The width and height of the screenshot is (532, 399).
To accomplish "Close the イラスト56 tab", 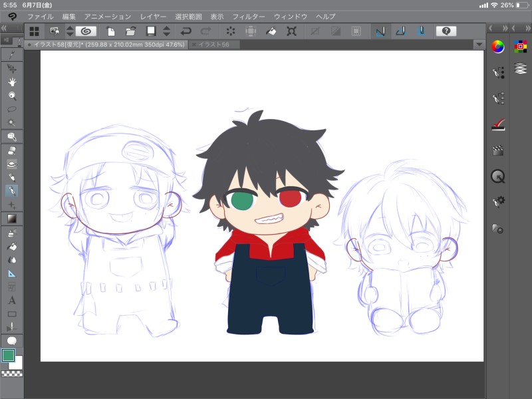I will pos(194,45).
